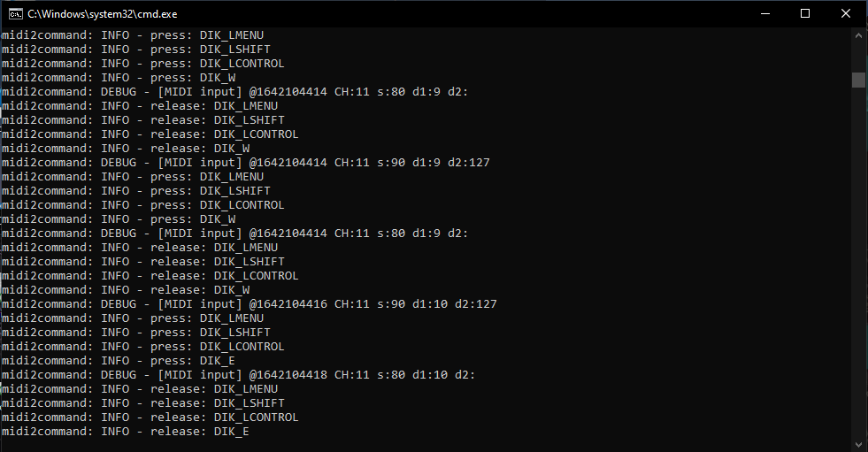This screenshot has width=868, height=452.
Task: Click the vertical scrollbar thumb
Action: point(858,80)
